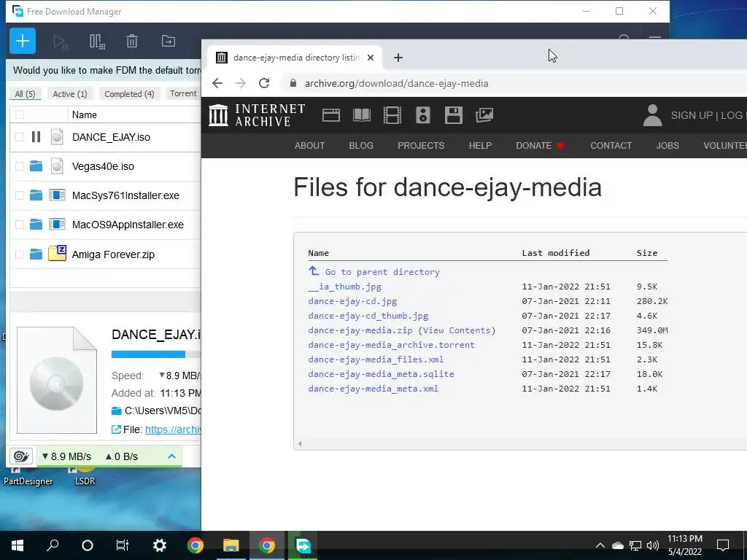The image size is (747, 560).
Task: Open folder for MacSys761Installer.exe
Action: point(36,195)
